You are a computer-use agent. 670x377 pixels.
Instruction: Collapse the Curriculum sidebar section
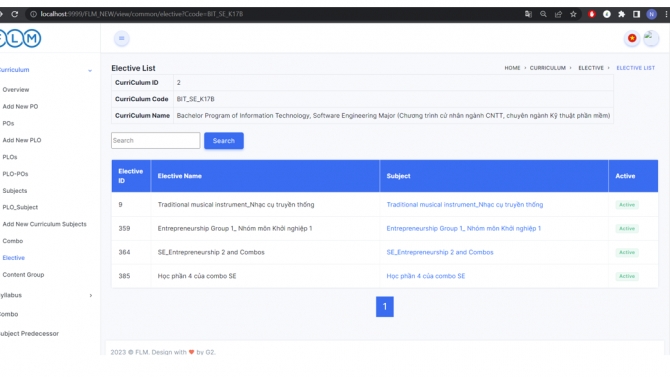[46, 70]
